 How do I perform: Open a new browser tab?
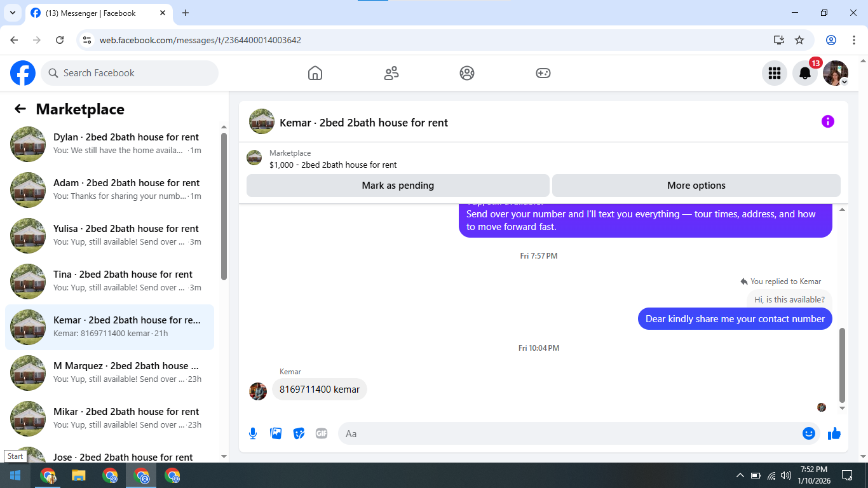point(186,13)
